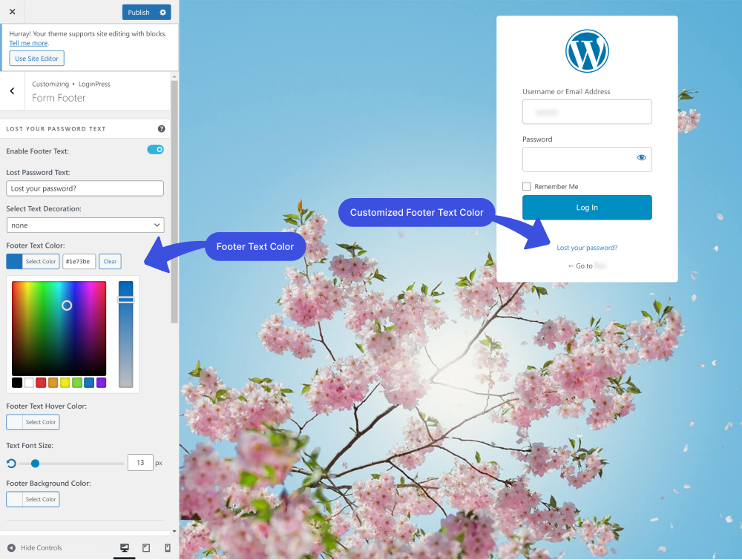The width and height of the screenshot is (742, 560).
Task: Hide Controls collapse arrow icon
Action: (x=11, y=547)
